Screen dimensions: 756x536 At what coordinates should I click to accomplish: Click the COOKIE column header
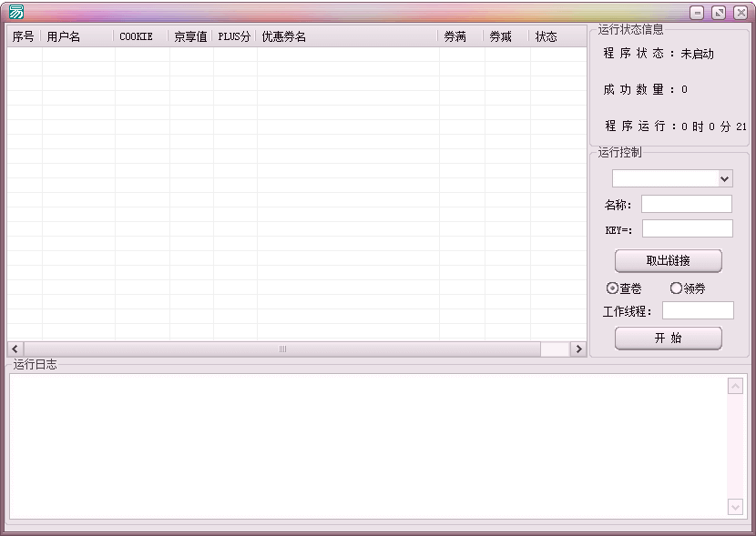[134, 37]
